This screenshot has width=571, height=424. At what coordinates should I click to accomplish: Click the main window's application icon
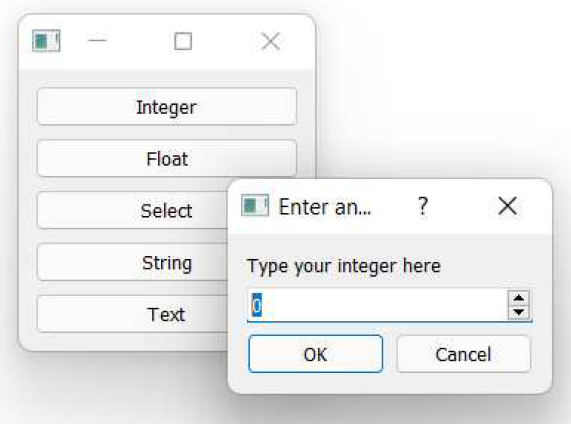(46, 40)
